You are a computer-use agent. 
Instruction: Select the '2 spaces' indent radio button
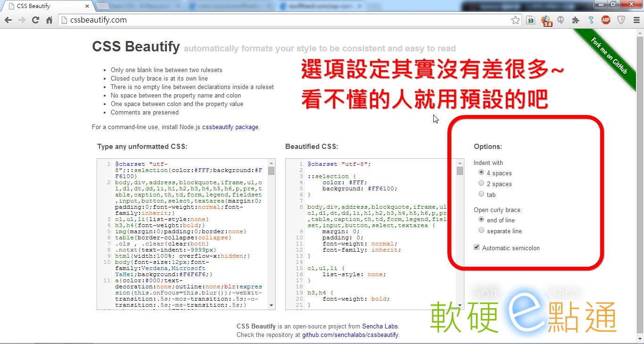pos(481,183)
